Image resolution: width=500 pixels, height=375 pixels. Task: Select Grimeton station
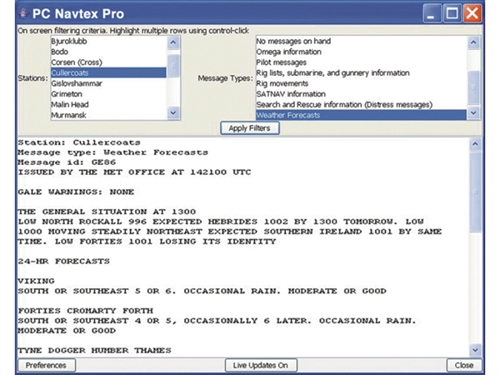[x=108, y=94]
